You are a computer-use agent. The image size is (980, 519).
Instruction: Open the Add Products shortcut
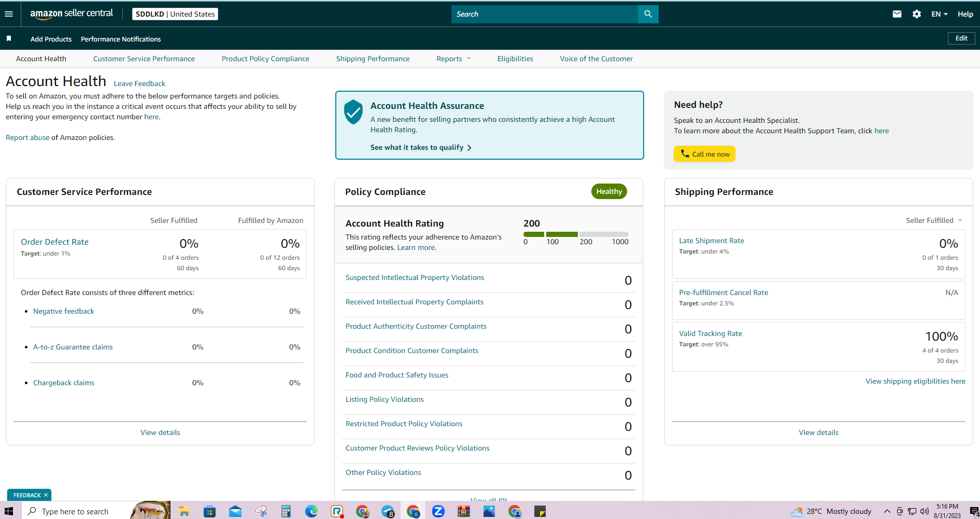[x=51, y=39]
